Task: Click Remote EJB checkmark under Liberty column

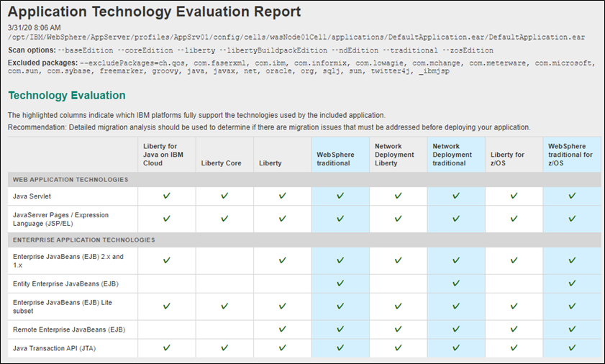Action: click(282, 329)
